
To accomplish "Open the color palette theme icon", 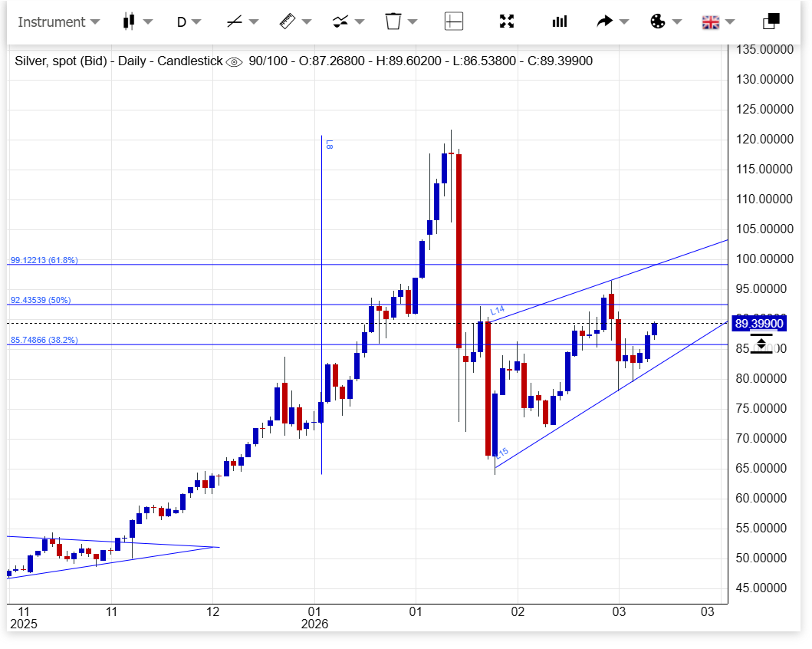I will click(x=658, y=21).
